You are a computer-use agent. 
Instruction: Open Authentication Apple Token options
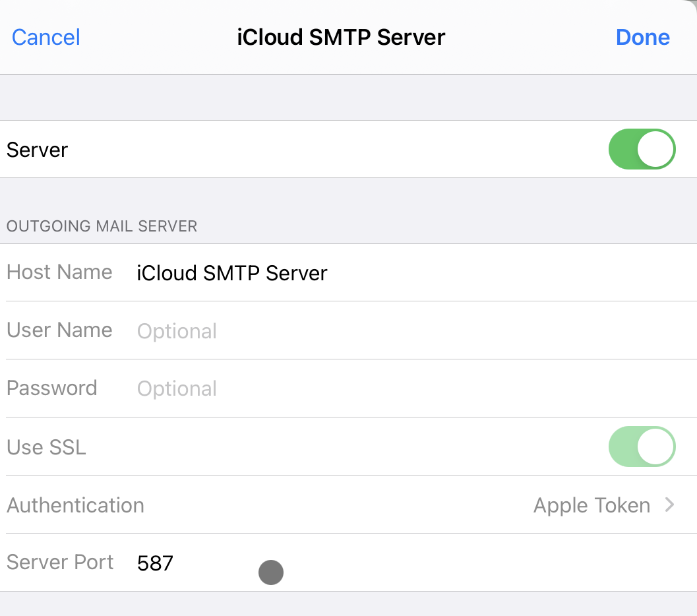[x=348, y=505]
